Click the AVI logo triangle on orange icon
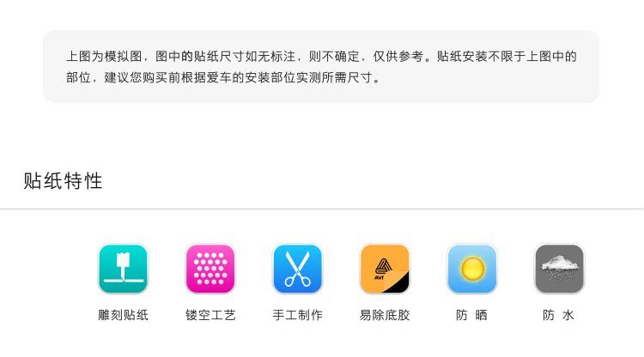This screenshot has width=644, height=357. click(383, 267)
